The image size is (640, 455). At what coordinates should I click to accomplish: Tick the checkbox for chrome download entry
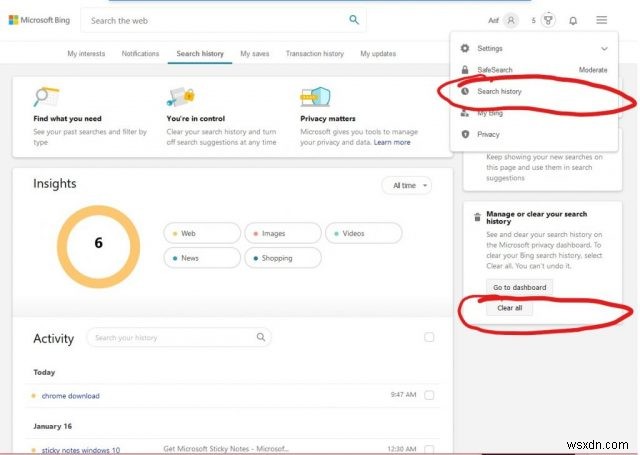429,395
